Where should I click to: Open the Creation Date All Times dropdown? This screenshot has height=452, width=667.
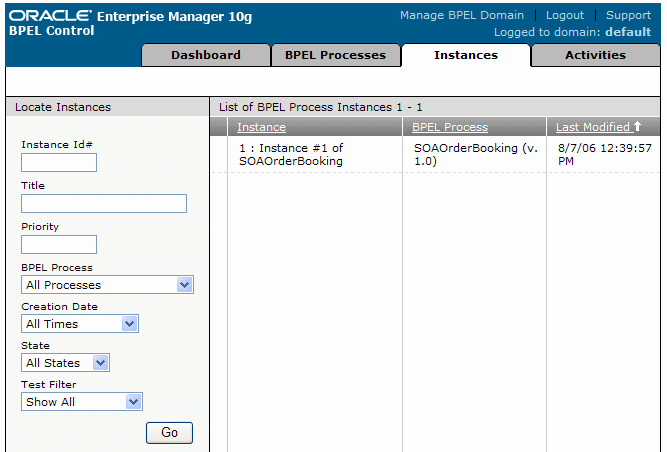pyautogui.click(x=80, y=324)
